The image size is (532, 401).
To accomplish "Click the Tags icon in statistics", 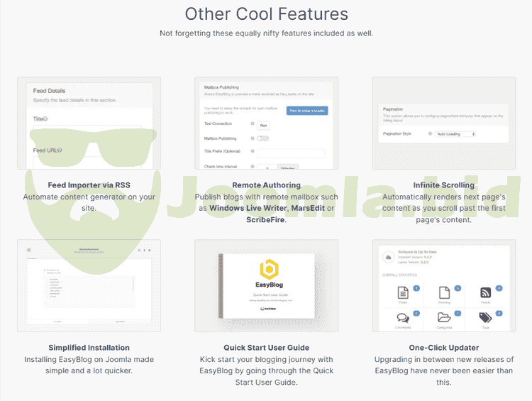I will (486, 319).
